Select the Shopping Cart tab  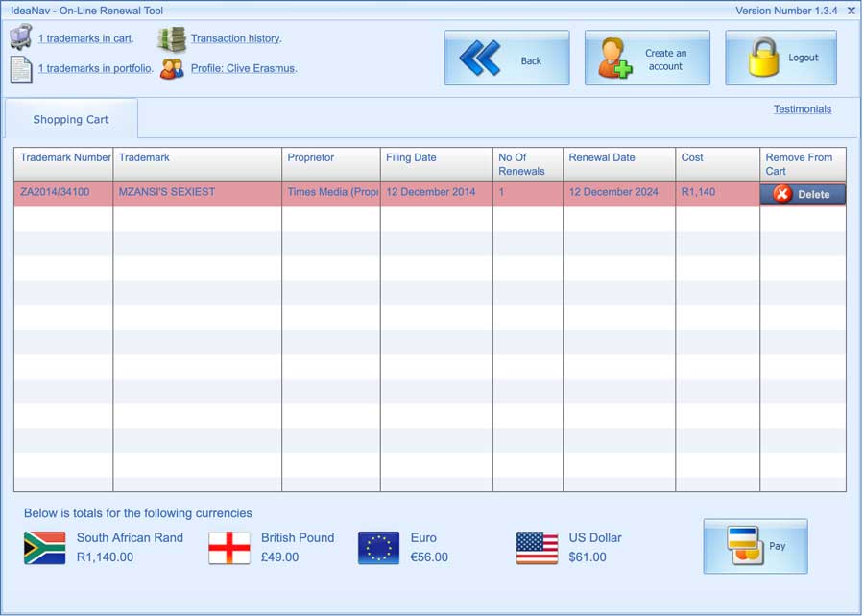pyautogui.click(x=71, y=119)
